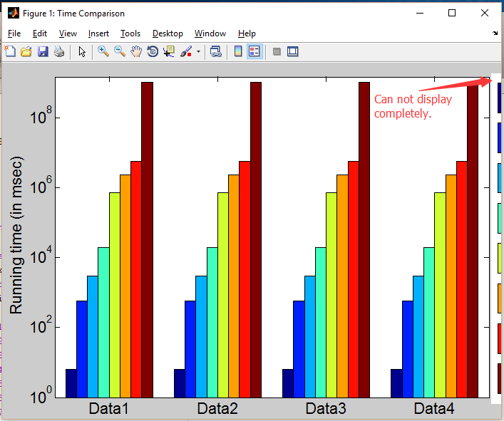Activate the Zoom In magnifier tool
Image resolution: width=504 pixels, height=421 pixels.
(x=103, y=51)
